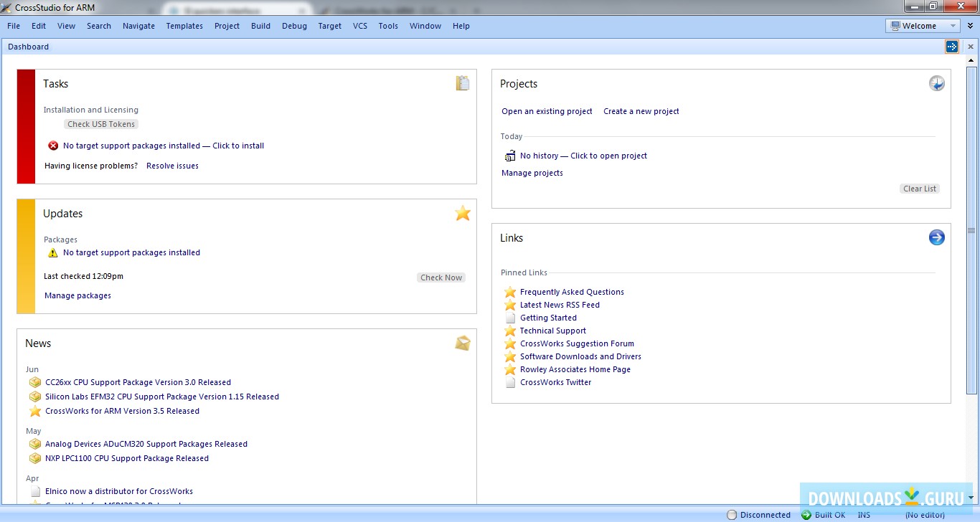Click Open an existing project
The height and width of the screenshot is (522, 980).
pyautogui.click(x=547, y=111)
